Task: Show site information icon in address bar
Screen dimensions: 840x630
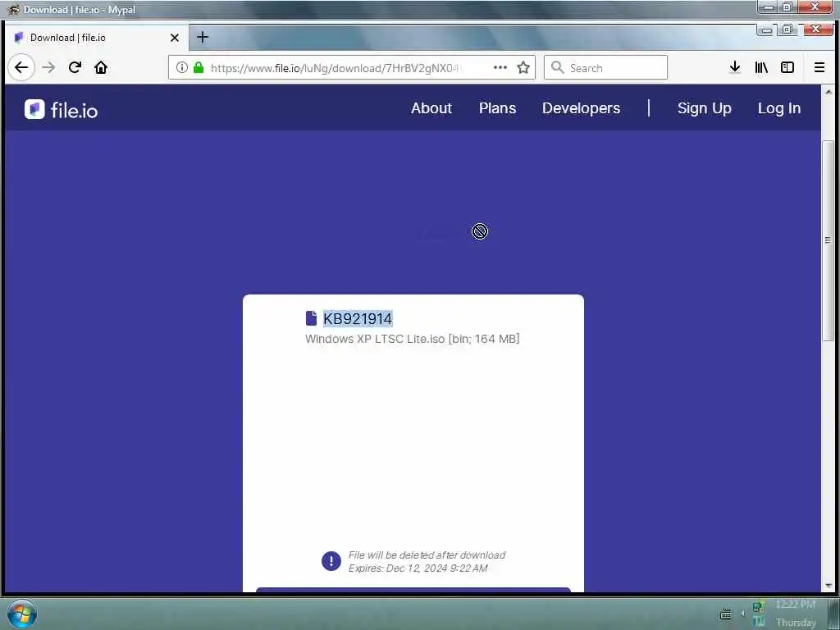Action: tap(182, 67)
